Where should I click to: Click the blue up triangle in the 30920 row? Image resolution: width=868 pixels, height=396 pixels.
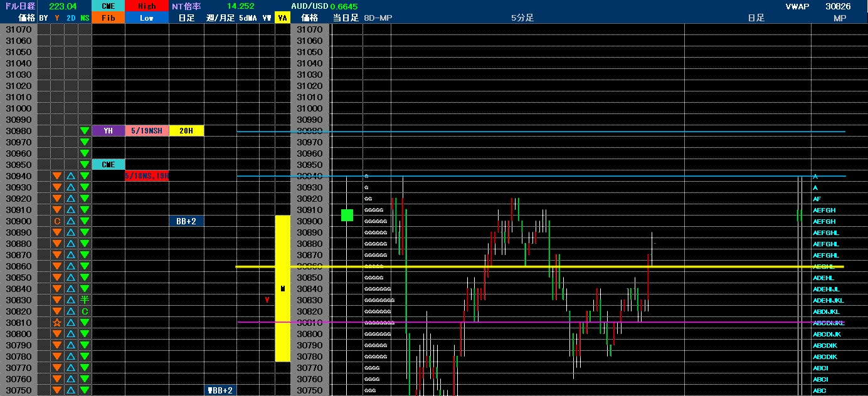point(71,199)
